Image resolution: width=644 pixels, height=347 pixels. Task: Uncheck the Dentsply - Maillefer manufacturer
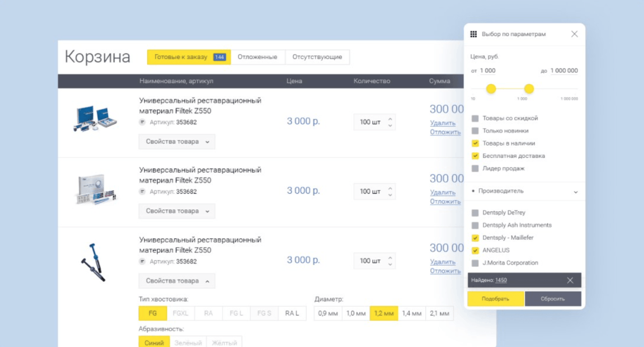(475, 237)
